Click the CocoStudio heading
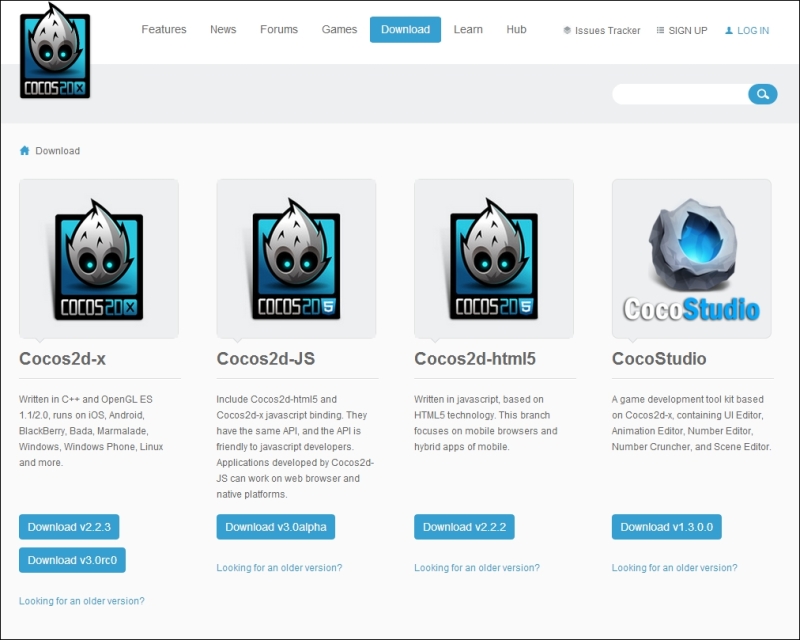This screenshot has height=640, width=800. (x=659, y=359)
